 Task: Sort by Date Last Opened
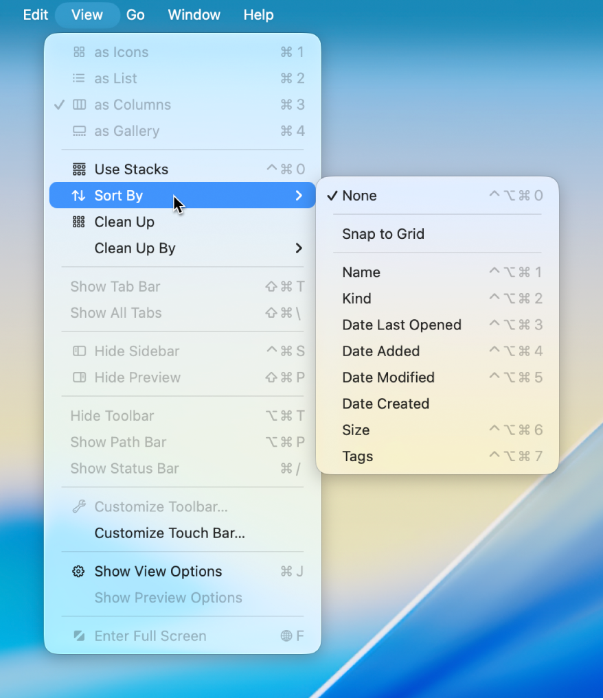(437, 325)
